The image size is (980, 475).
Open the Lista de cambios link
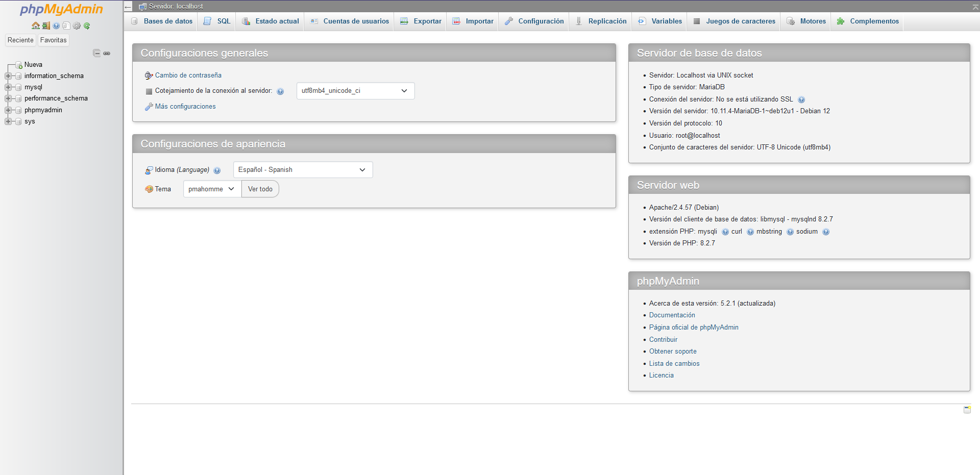(674, 364)
